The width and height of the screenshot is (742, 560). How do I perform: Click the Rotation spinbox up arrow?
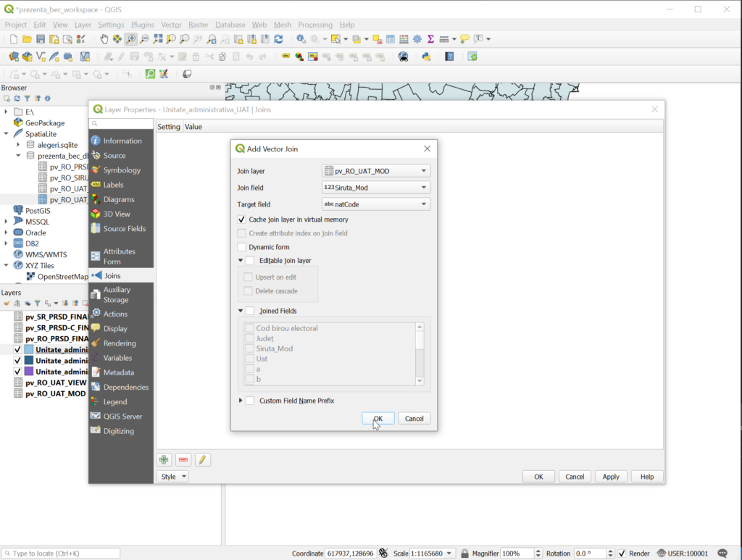[610, 551]
